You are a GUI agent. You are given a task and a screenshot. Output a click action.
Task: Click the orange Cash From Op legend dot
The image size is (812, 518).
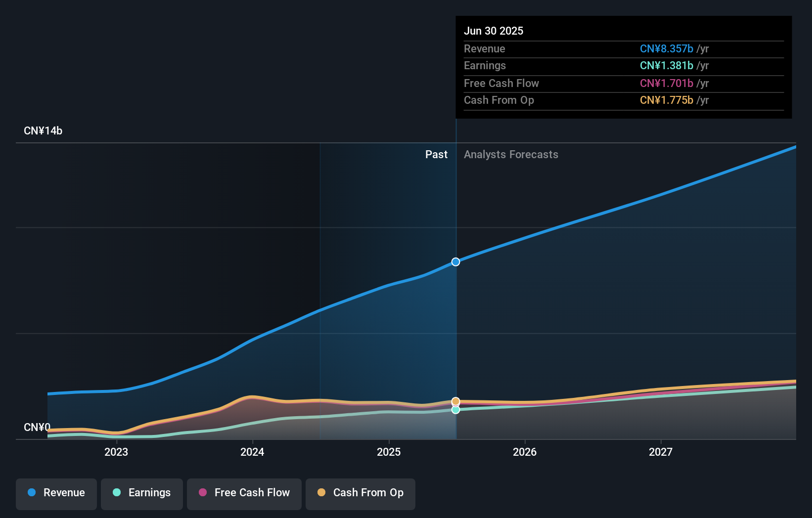pyautogui.click(x=322, y=493)
